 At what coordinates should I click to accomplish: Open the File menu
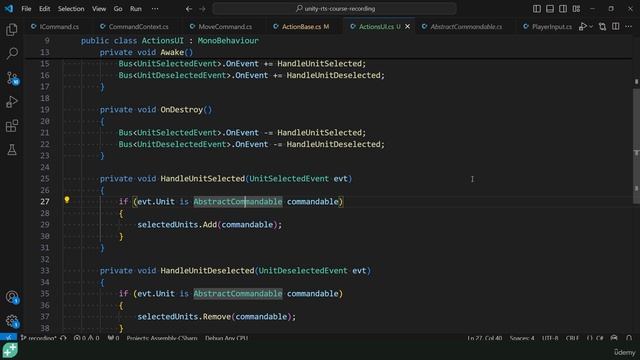tap(26, 9)
